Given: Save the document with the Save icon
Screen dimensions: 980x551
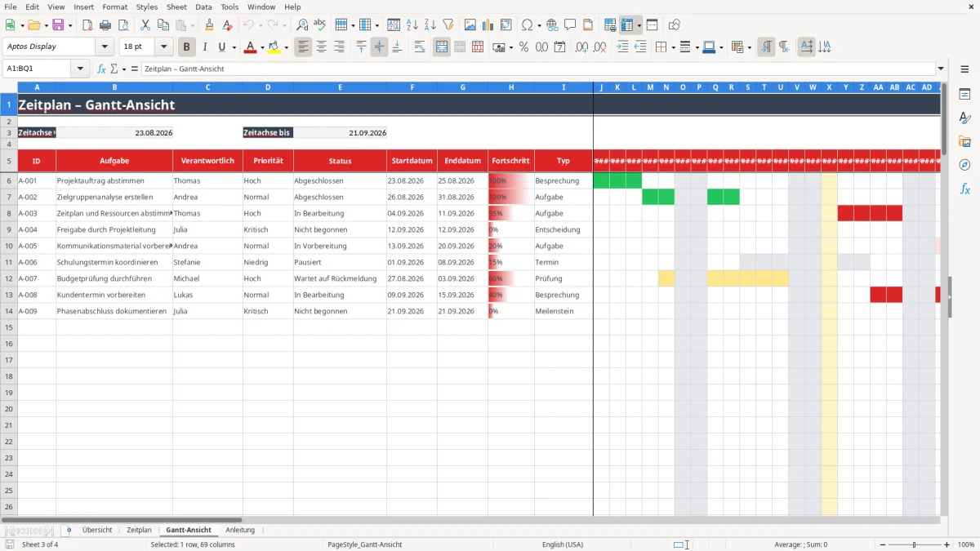Looking at the screenshot, I should pyautogui.click(x=59, y=25).
